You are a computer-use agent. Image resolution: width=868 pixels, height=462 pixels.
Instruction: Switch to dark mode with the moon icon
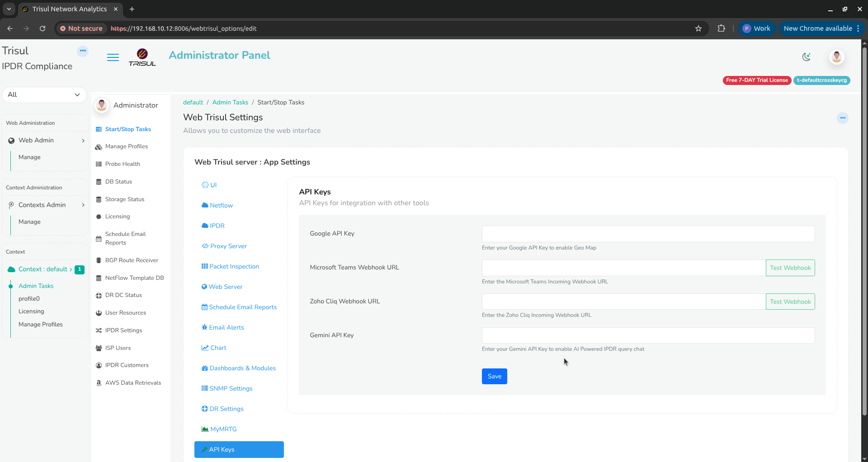tap(806, 57)
